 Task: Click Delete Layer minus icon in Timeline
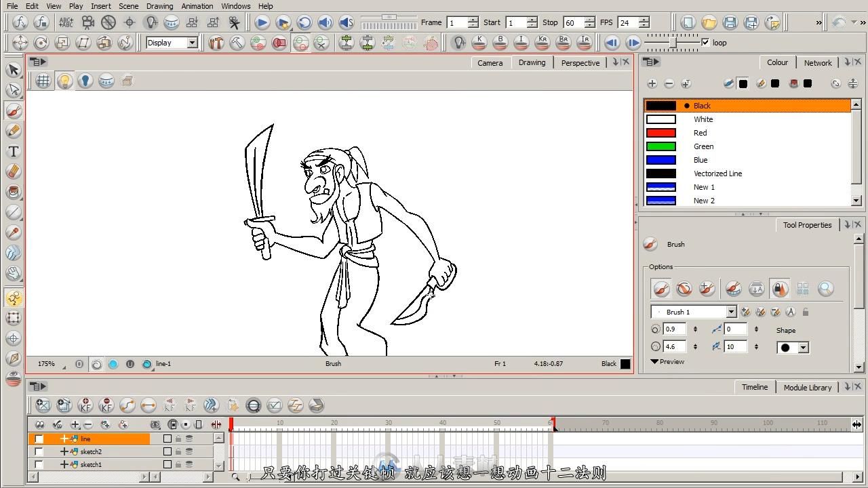click(x=88, y=424)
